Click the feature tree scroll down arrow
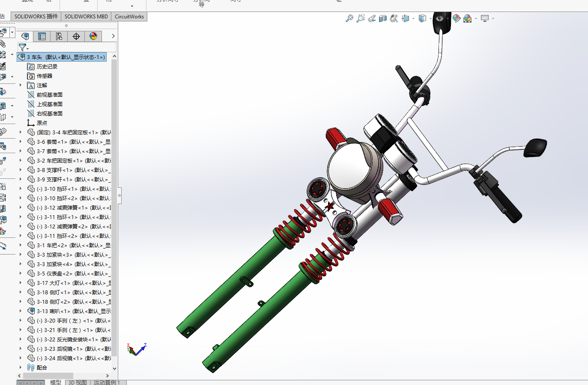588x385 pixels. (114, 368)
